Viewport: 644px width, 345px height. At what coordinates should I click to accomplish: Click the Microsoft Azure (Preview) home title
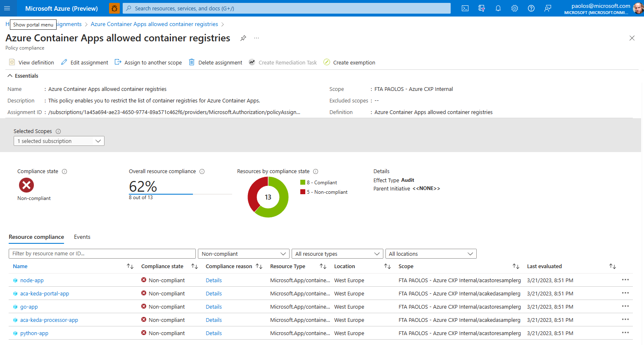click(x=62, y=8)
